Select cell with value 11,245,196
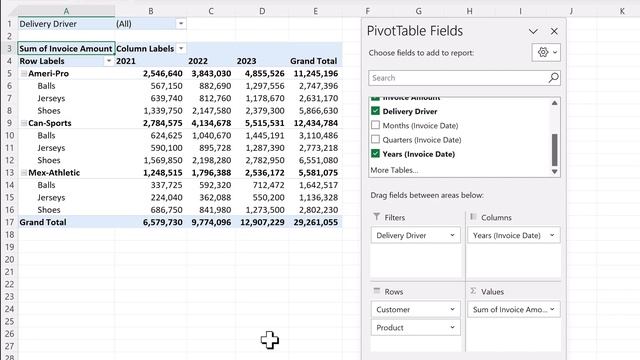640x360 pixels. [x=316, y=73]
